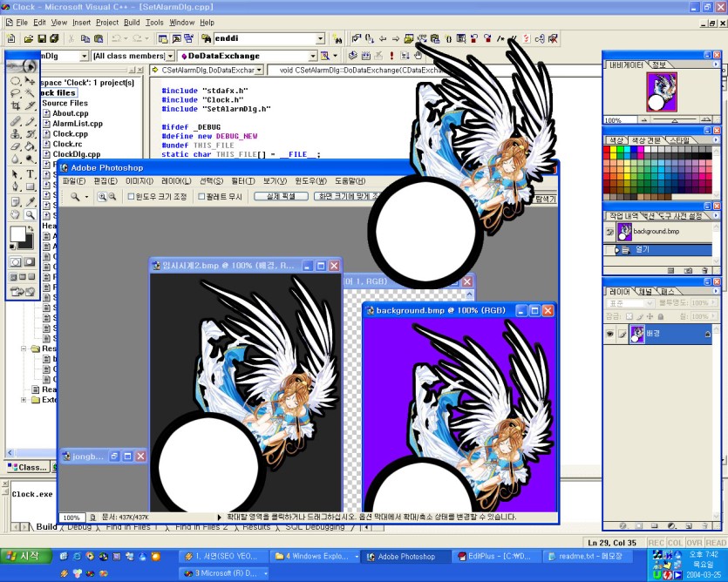728x582 pixels.
Task: Click the Navigator zoom slider handle
Action: click(674, 120)
